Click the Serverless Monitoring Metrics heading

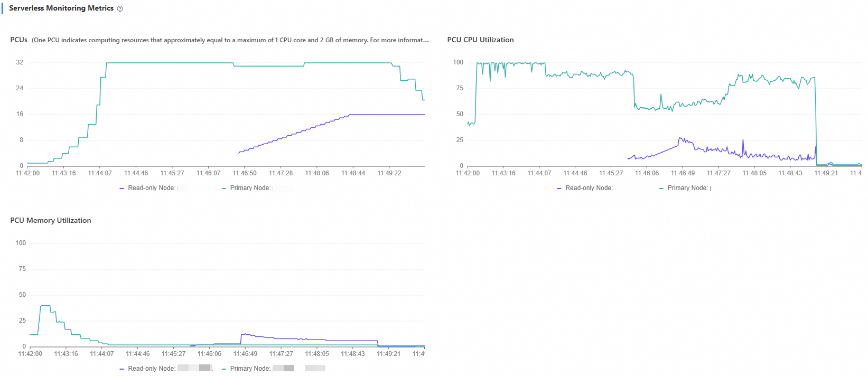61,8
